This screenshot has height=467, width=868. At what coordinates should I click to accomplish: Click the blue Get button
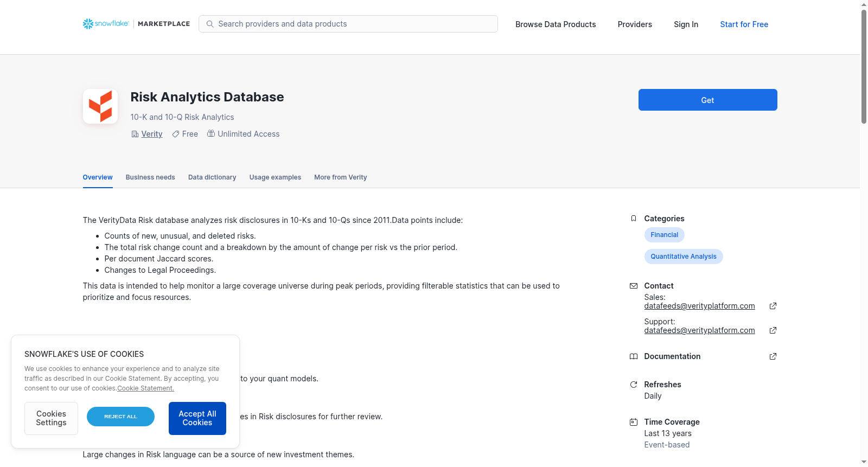[708, 100]
